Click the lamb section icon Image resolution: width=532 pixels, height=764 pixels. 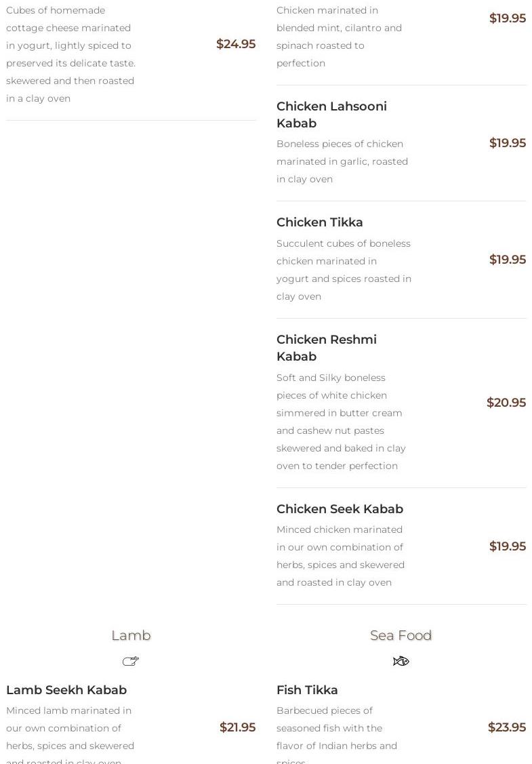click(x=131, y=661)
